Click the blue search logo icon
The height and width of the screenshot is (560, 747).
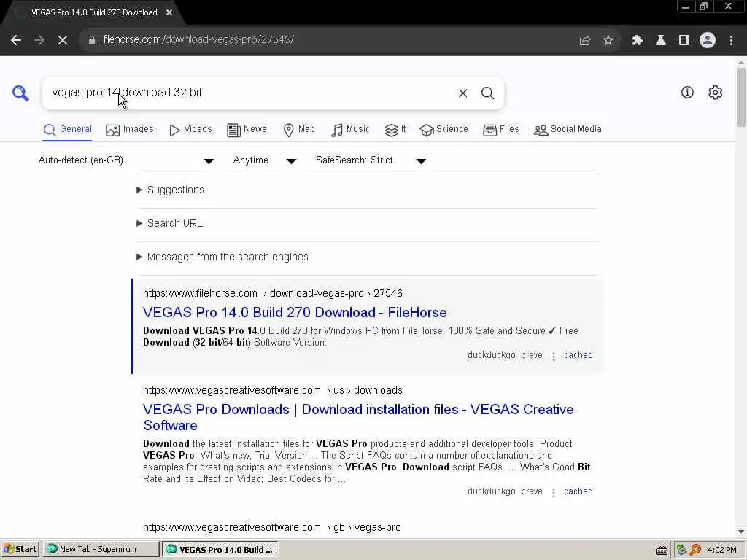click(20, 93)
